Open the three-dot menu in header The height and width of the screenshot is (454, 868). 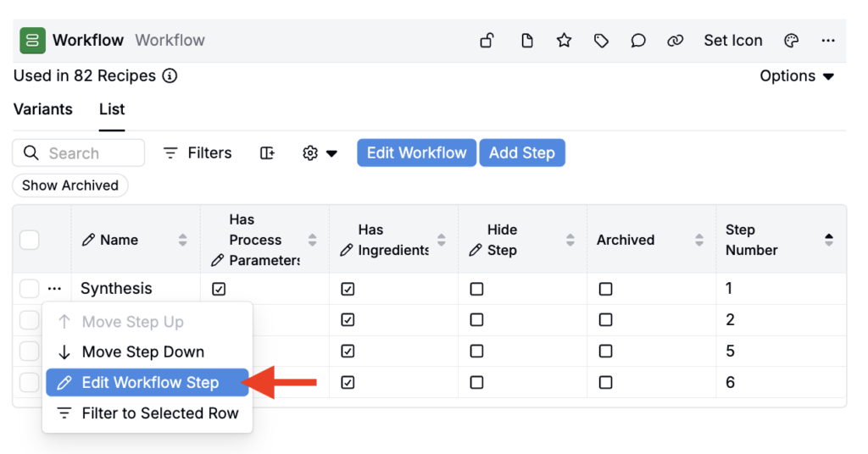[x=828, y=41]
